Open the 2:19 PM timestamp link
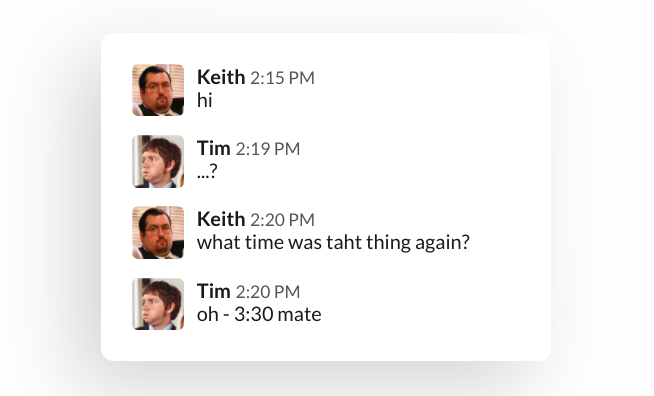 [268, 149]
